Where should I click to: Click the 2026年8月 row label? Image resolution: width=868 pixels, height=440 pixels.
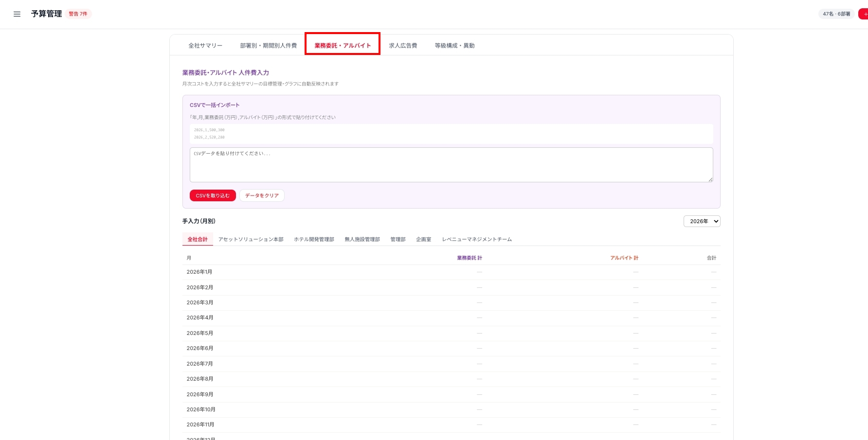point(200,379)
